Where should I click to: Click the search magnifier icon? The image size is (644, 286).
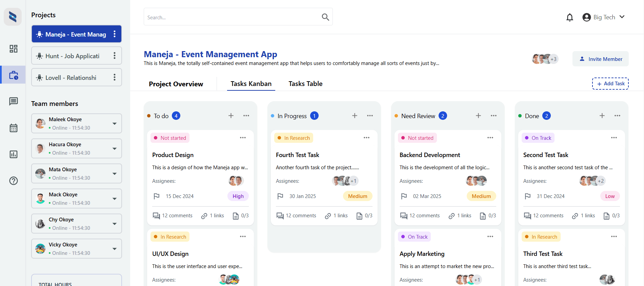coord(325,17)
